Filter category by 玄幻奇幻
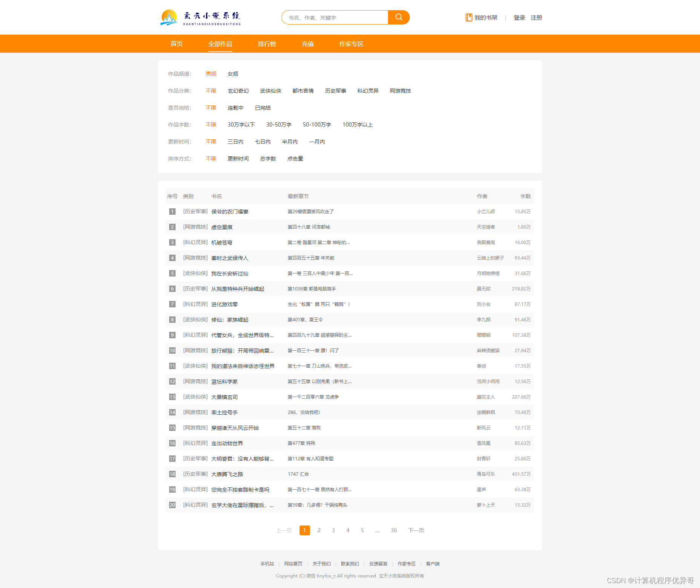The width and height of the screenshot is (700, 588). [x=238, y=91]
